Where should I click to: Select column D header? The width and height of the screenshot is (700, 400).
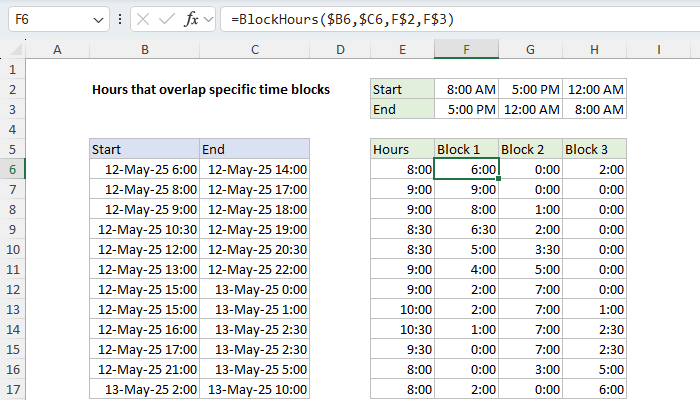[340, 49]
